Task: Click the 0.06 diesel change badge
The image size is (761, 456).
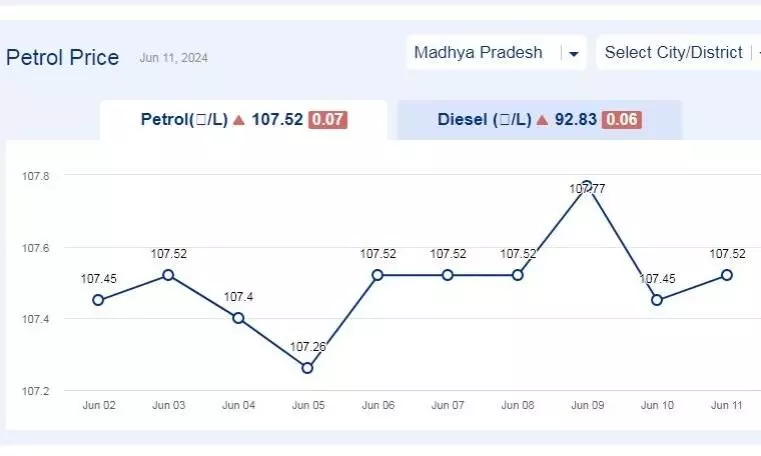Action: (x=622, y=120)
